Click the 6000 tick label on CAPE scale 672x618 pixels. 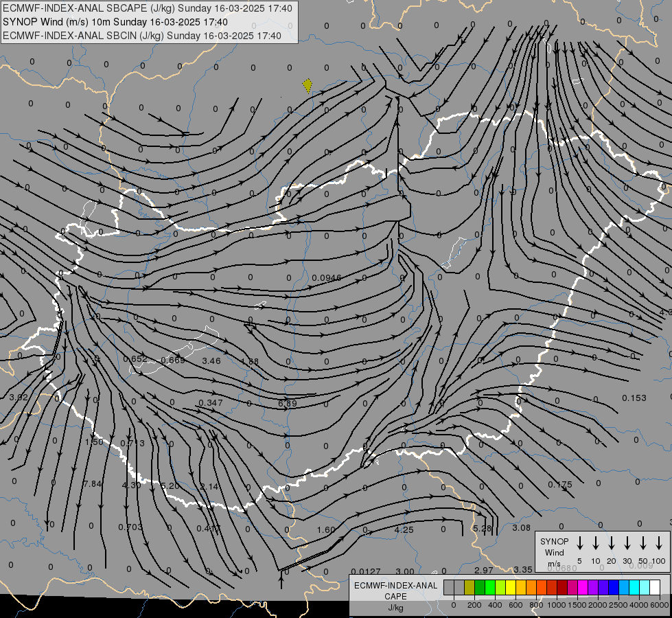click(x=660, y=605)
